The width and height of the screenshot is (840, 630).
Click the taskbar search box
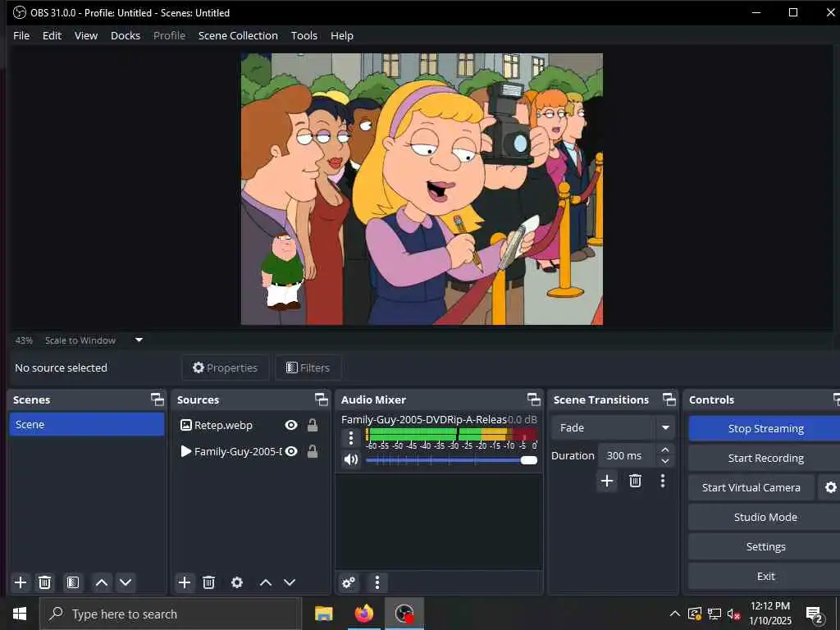tap(171, 614)
